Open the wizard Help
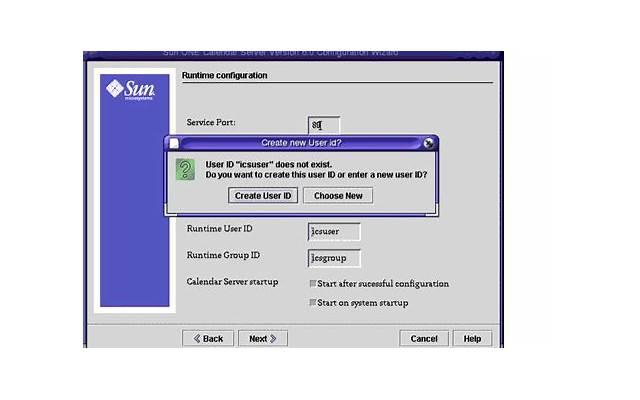This screenshot has width=640, height=400. [x=472, y=339]
